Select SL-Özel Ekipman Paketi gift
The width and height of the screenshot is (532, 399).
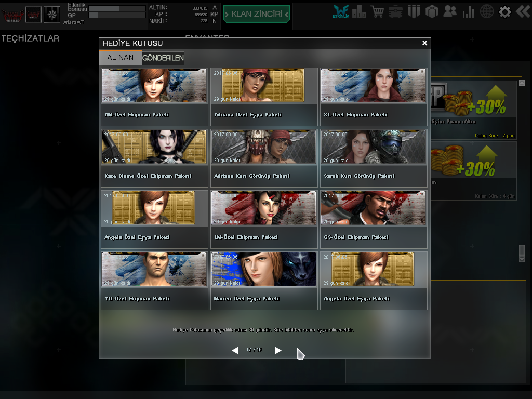[374, 97]
